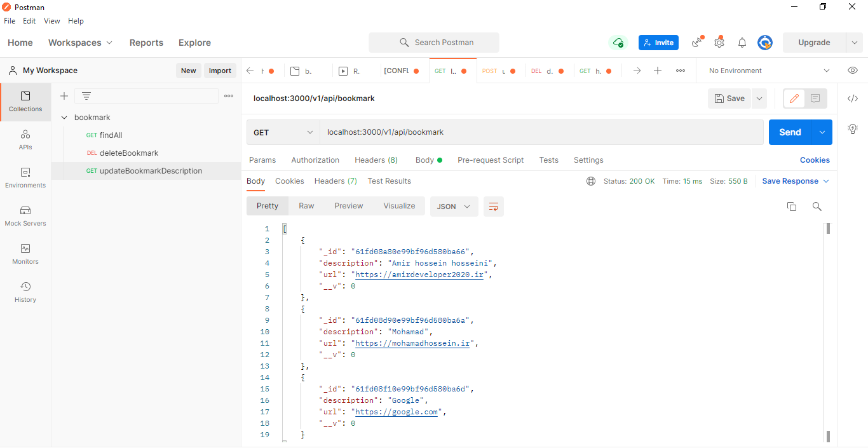Screen dimensions: 868x448
Task: Open the Environments sidebar panel
Action: pyautogui.click(x=25, y=178)
